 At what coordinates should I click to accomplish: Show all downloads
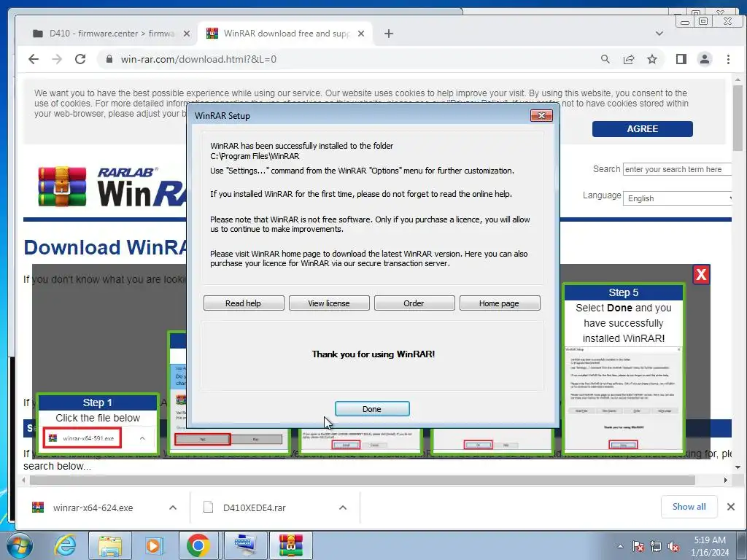[689, 507]
